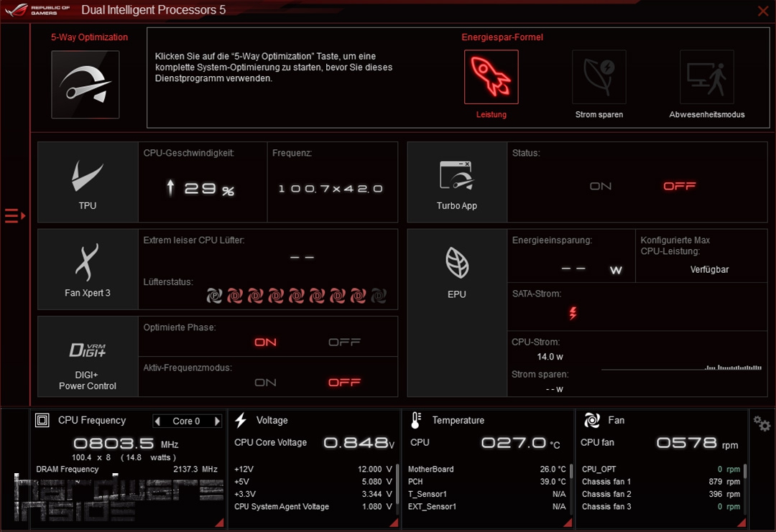Click the CPU speed 29% value
The image size is (776, 532).
pos(200,188)
